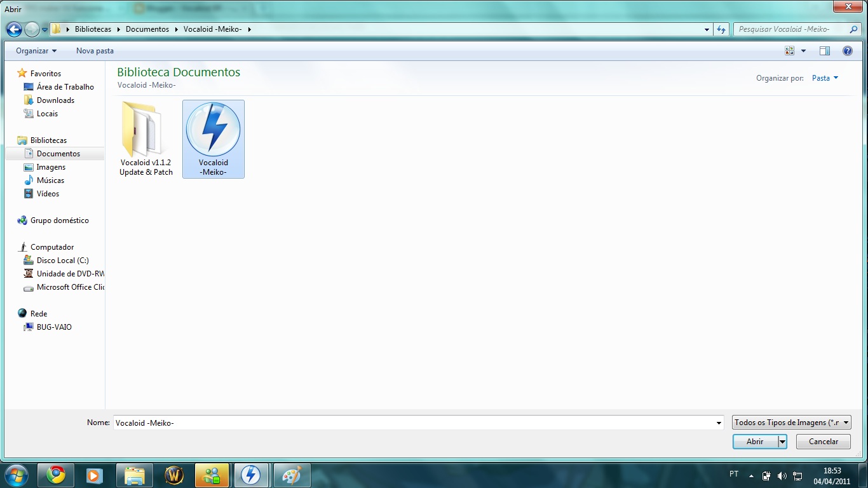
Task: Select Área de Trabalho in navigation pane
Action: tap(65, 87)
